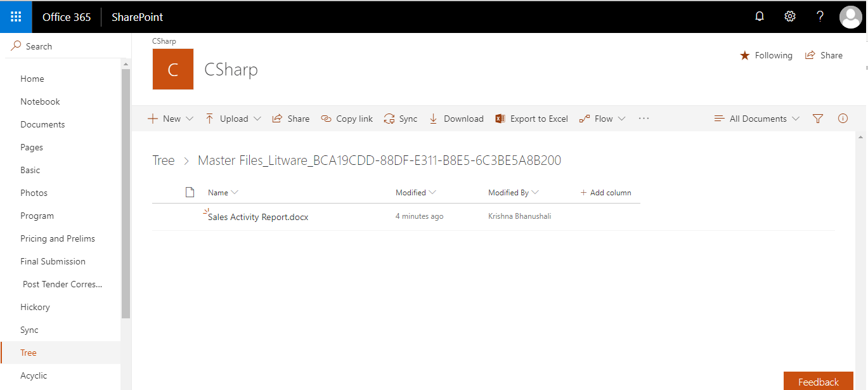
Task: Open the Modified column dropdown
Action: point(432,192)
